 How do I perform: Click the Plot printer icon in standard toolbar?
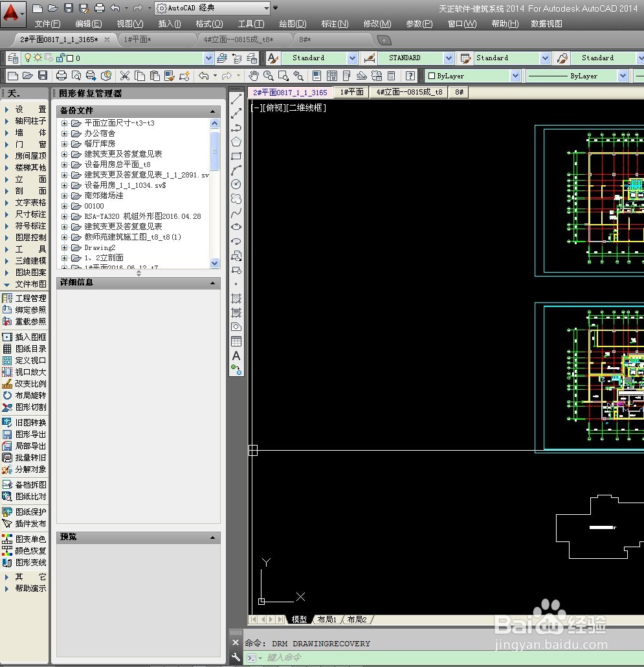tap(61, 76)
